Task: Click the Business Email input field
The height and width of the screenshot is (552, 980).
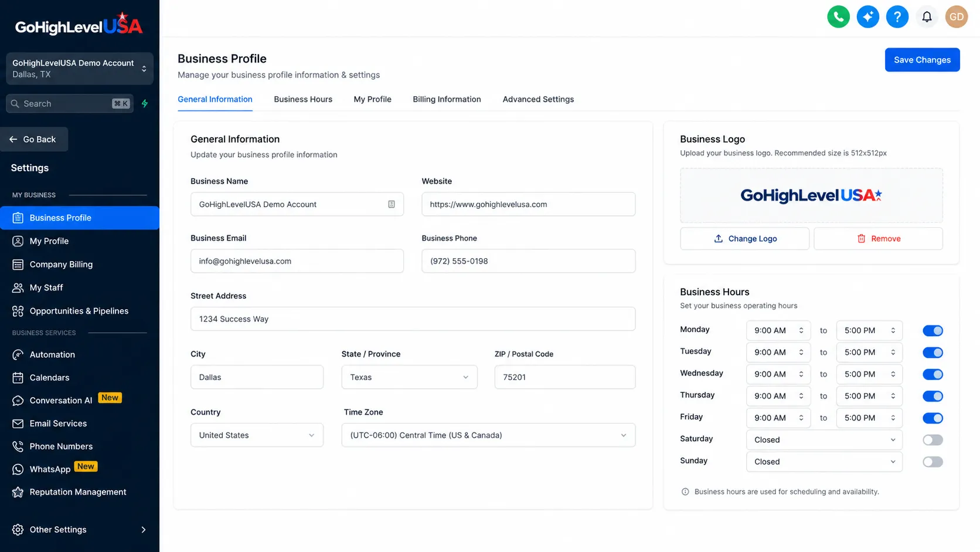Action: (297, 261)
